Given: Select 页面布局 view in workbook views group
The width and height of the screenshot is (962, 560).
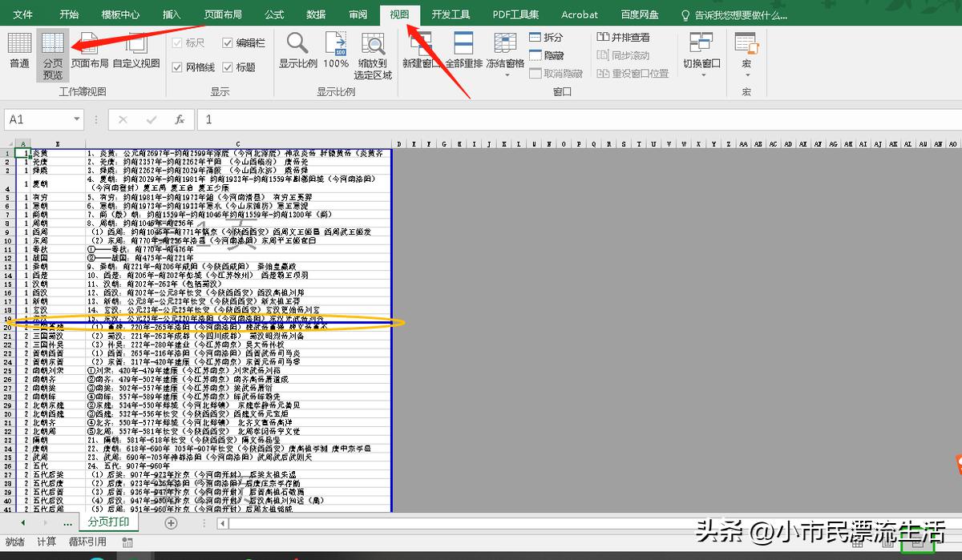Looking at the screenshot, I should pos(89,54).
